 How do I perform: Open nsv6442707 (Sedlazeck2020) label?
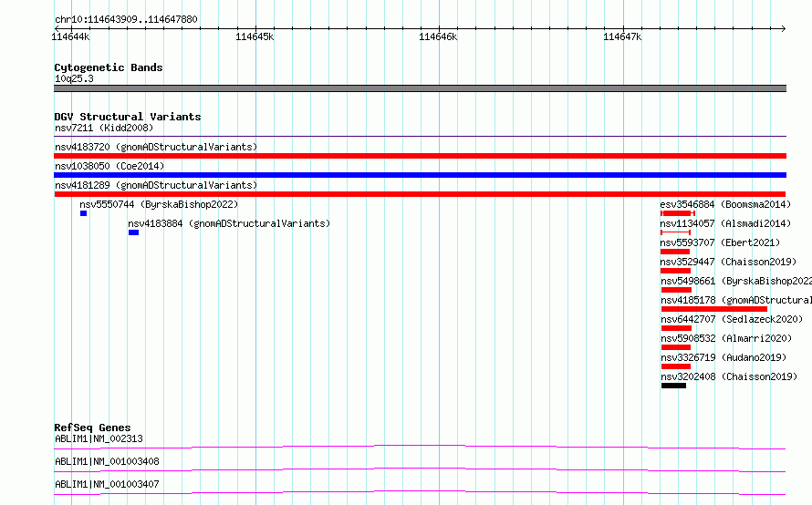pos(732,319)
